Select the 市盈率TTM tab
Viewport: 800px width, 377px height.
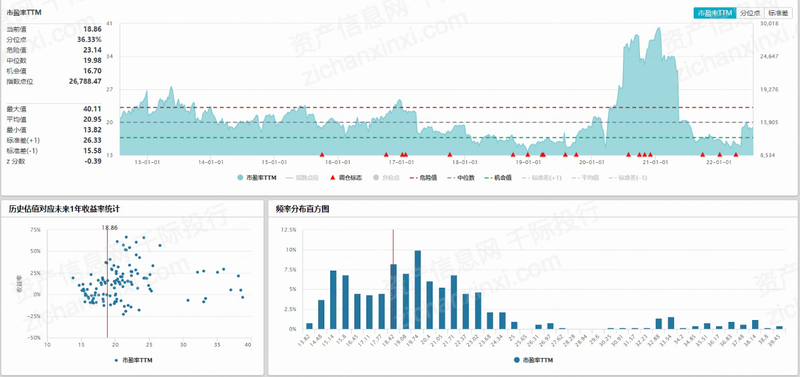click(715, 13)
